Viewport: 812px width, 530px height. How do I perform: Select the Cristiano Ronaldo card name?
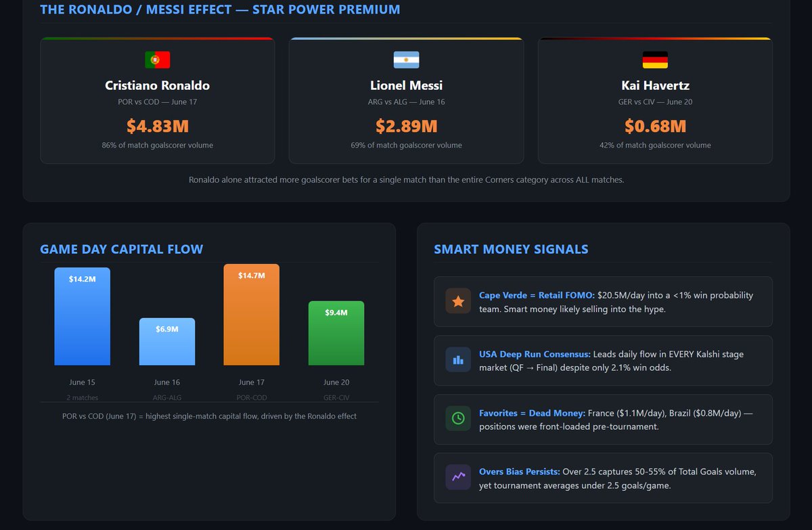point(157,85)
